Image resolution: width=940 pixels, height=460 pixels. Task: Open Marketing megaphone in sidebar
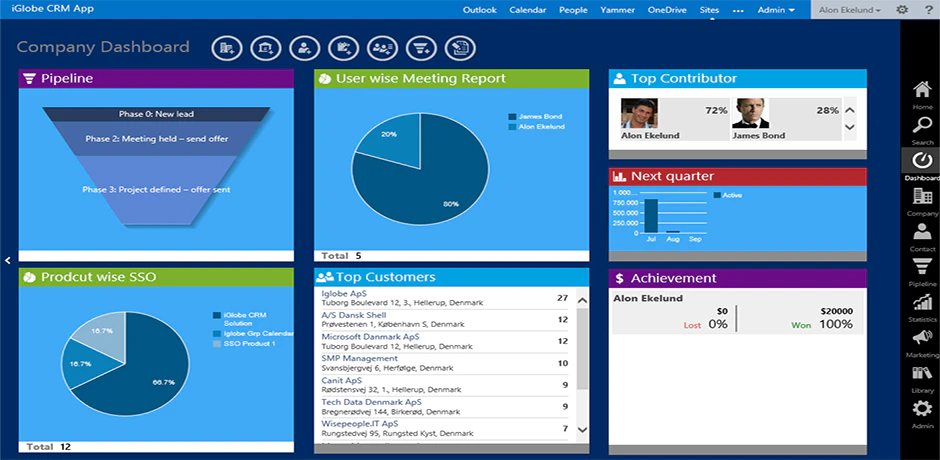pyautogui.click(x=922, y=344)
